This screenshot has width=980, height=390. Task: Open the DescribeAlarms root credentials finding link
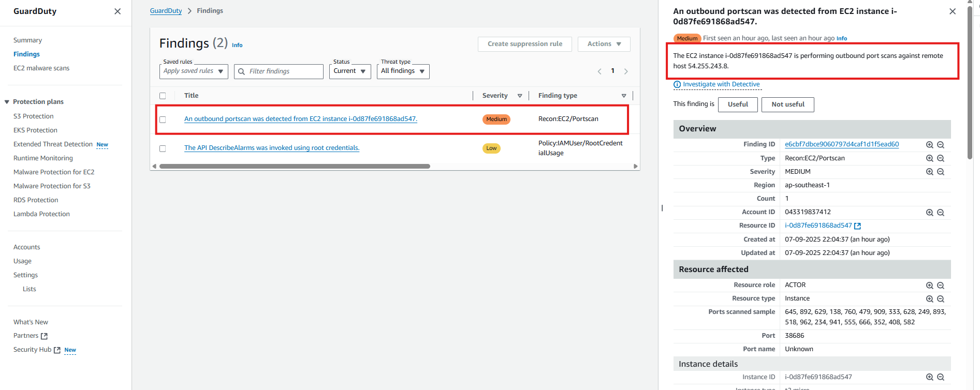[272, 148]
